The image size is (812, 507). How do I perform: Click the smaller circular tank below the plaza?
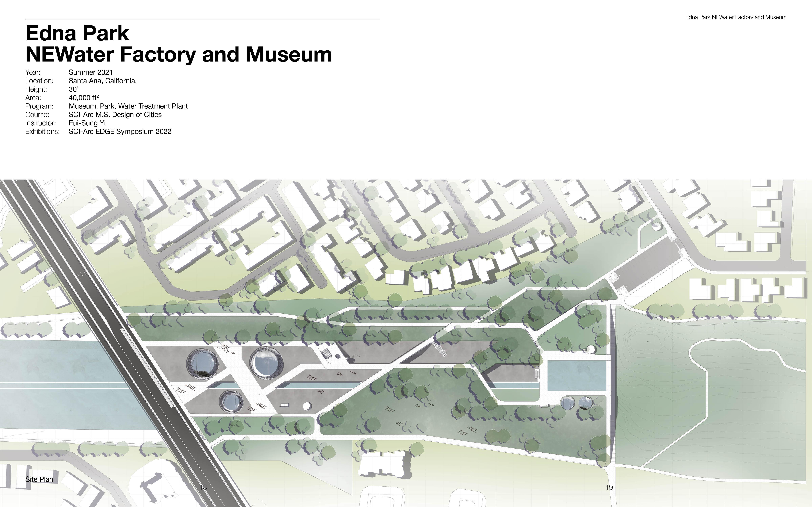pos(231,401)
